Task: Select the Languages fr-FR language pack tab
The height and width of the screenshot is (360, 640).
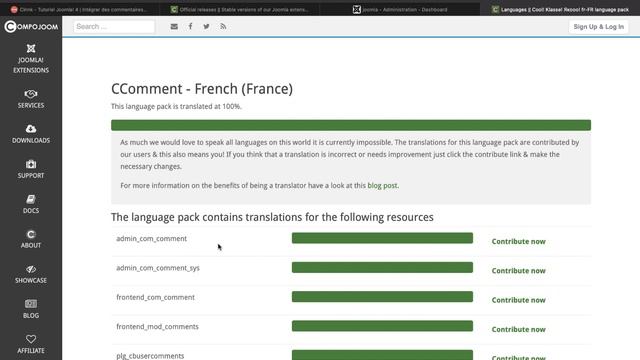Action: 560,9
